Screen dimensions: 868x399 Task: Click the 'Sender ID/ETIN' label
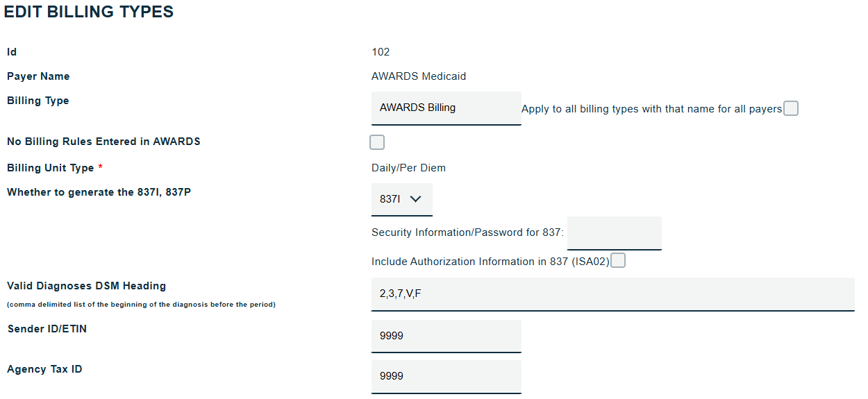[47, 329]
